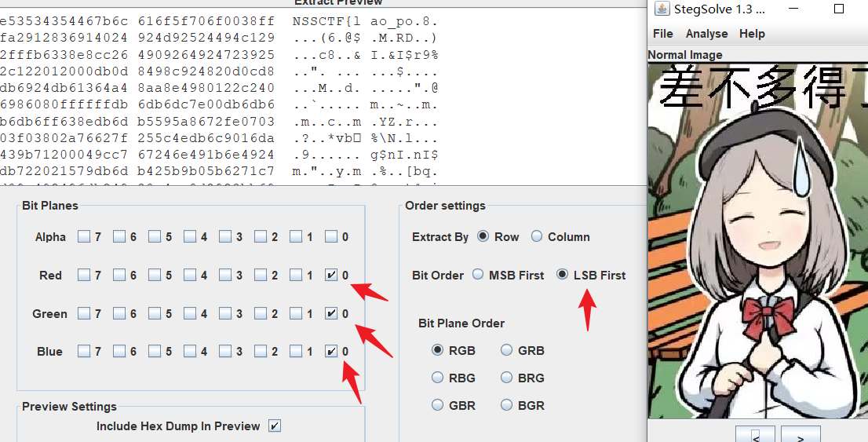Toggle Alpha bit plane 4 checkbox
Image resolution: width=868 pixels, height=442 pixels.
pos(190,237)
